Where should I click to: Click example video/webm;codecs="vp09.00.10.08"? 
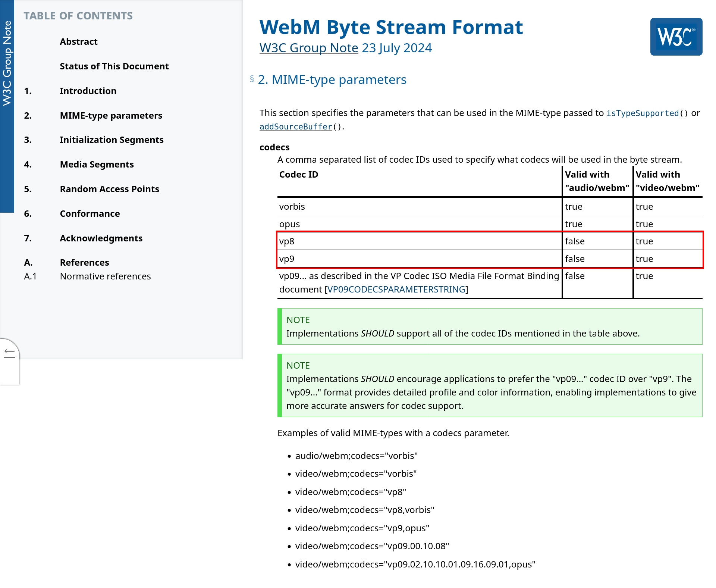click(x=372, y=546)
